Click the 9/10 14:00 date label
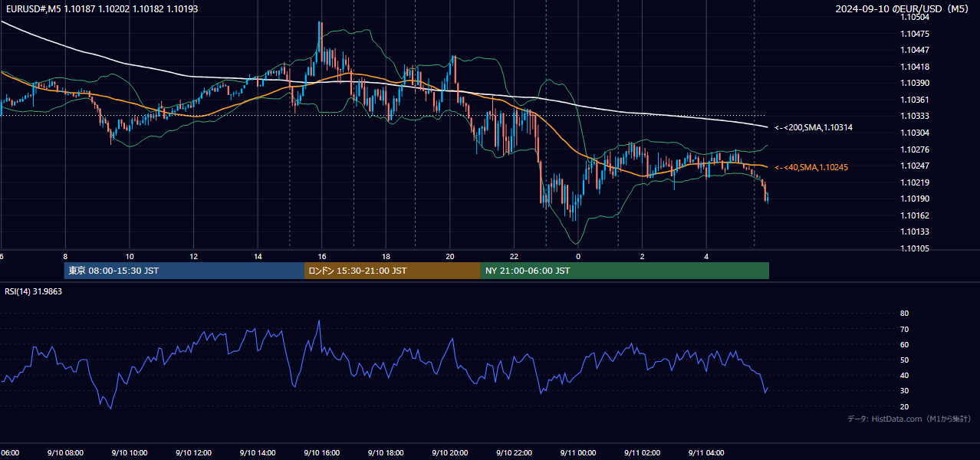This screenshot has width=980, height=460. click(258, 452)
